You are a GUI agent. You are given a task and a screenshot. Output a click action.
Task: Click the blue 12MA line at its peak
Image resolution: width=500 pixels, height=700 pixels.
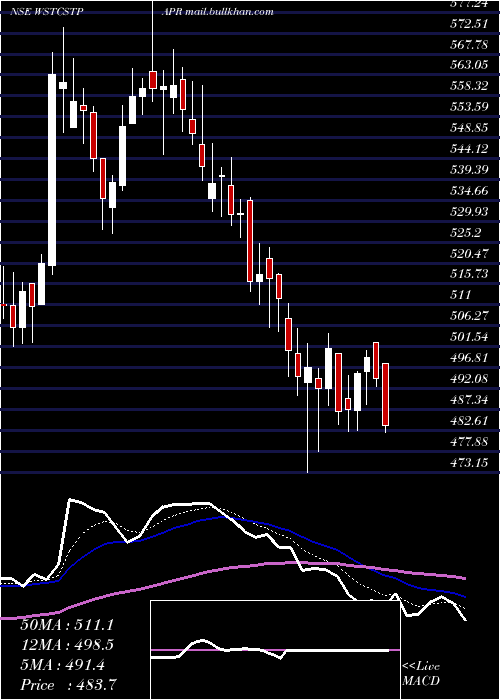tap(223, 518)
